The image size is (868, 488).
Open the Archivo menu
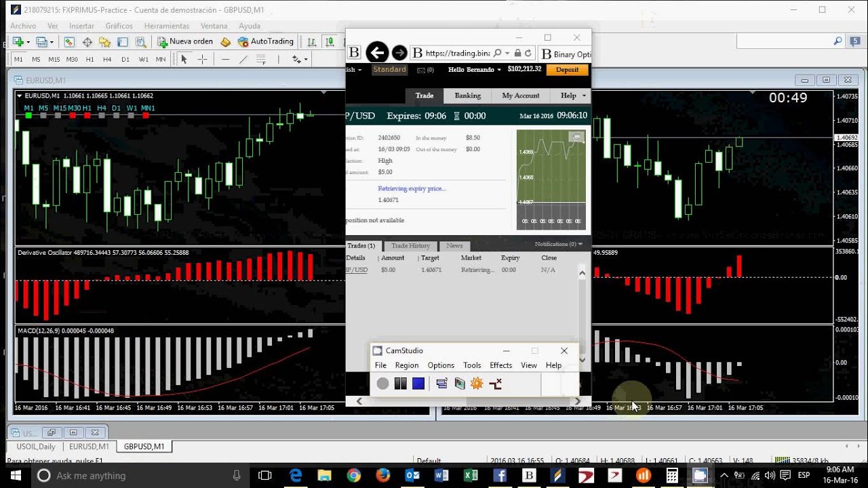(x=23, y=26)
